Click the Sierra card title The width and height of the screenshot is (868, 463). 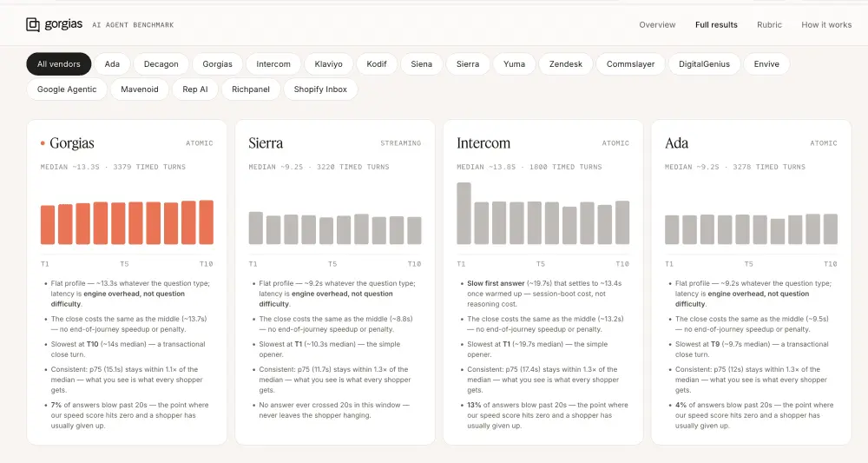(x=266, y=143)
